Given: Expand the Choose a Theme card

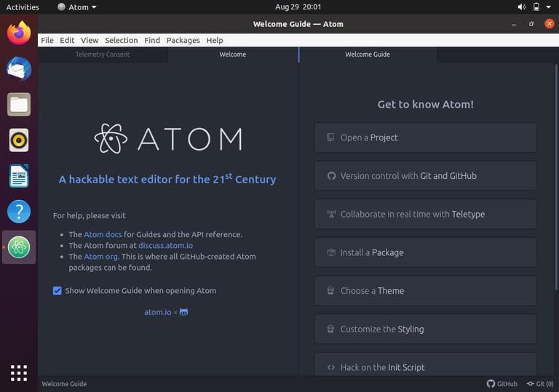Looking at the screenshot, I should [426, 291].
